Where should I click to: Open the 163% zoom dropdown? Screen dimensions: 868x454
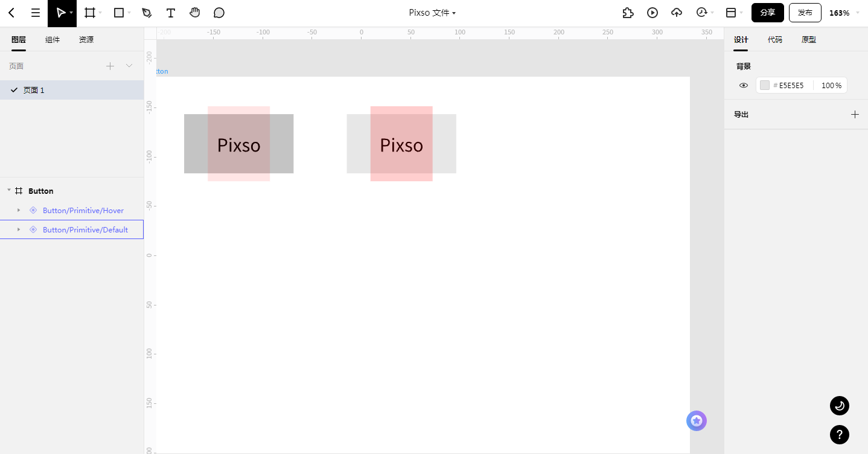[x=844, y=13]
